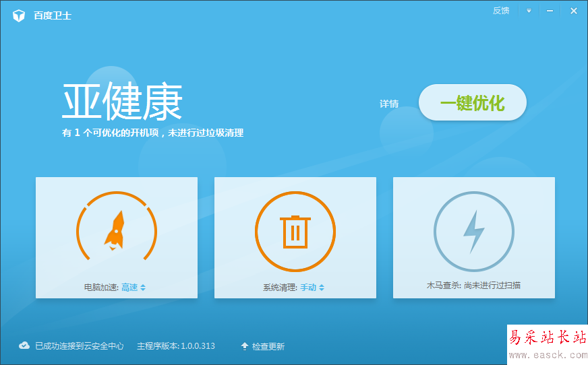Click 检查更新 to check for updates

click(268, 346)
